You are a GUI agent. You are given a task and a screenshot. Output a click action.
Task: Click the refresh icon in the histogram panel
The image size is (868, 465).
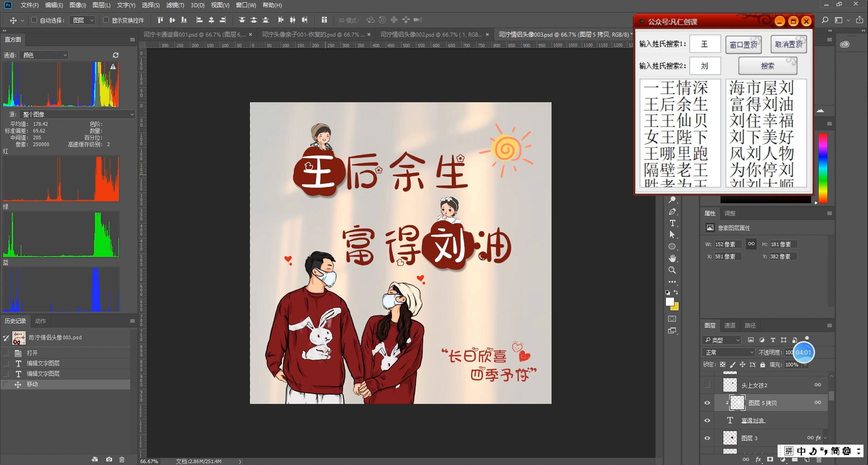pos(115,55)
